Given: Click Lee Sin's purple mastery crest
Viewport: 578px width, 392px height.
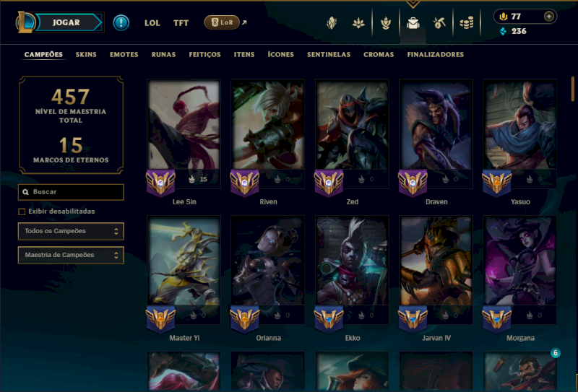Looking at the screenshot, I should point(160,183).
